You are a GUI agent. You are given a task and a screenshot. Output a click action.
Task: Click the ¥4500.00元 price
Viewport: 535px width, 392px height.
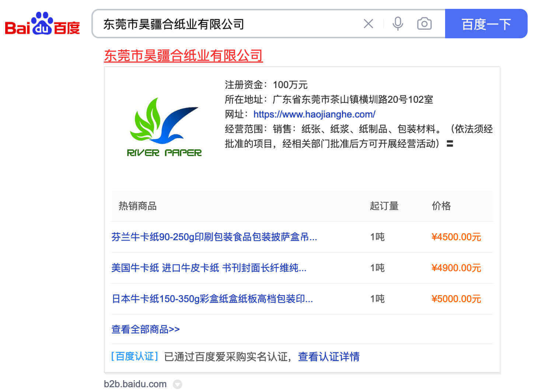click(x=456, y=237)
